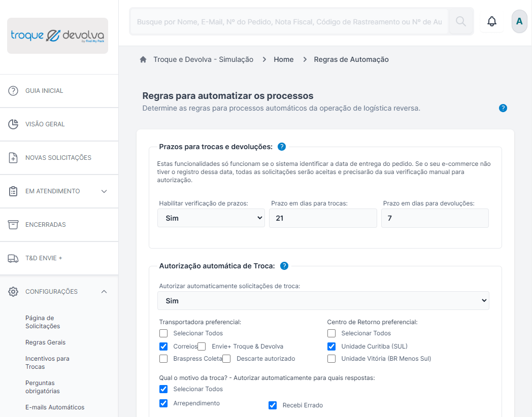Click Home in the breadcrumb trail
The width and height of the screenshot is (532, 417).
pos(283,59)
